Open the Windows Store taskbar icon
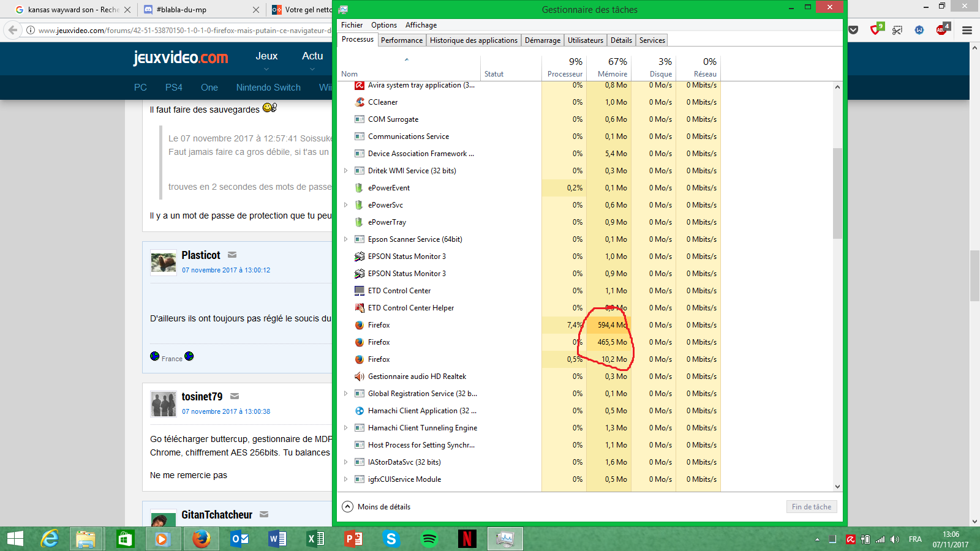980x551 pixels. pyautogui.click(x=125, y=539)
